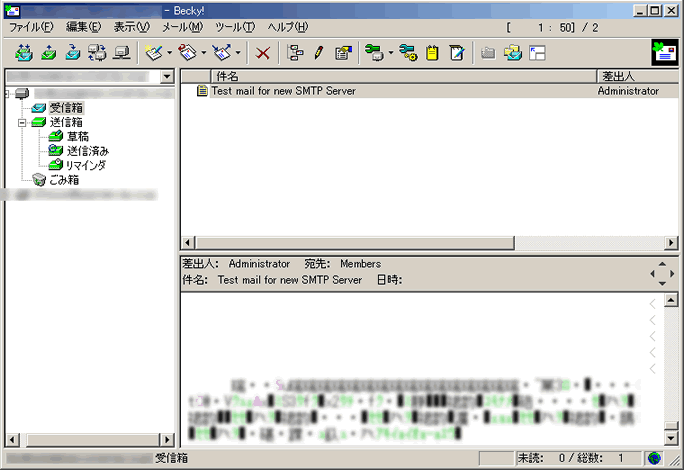
Task: Click the greyed-out folder icon
Action: click(488, 53)
